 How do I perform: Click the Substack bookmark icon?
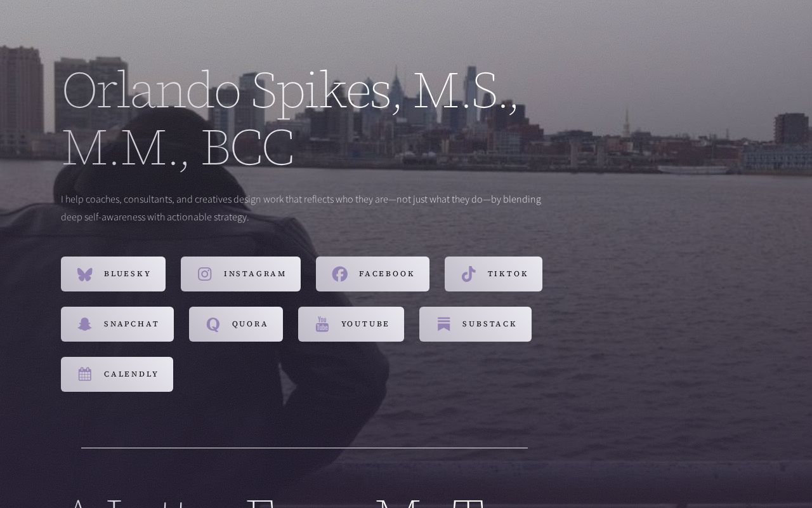click(x=444, y=324)
